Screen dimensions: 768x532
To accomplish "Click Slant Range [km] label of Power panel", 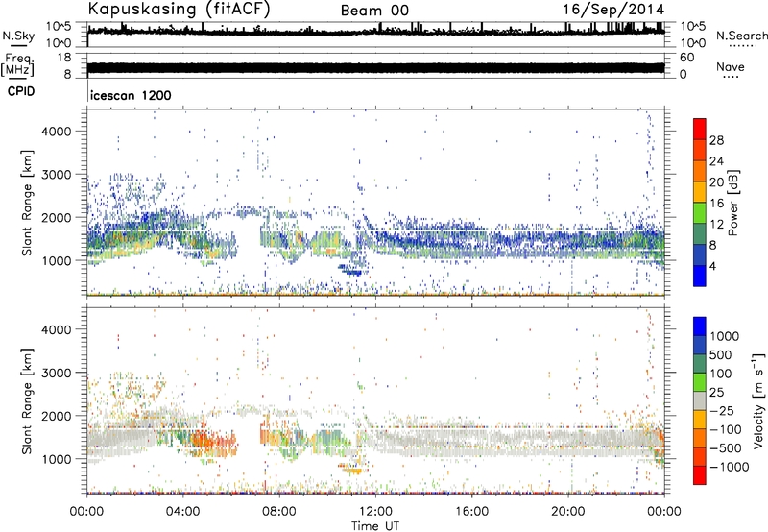I will pos(27,203).
